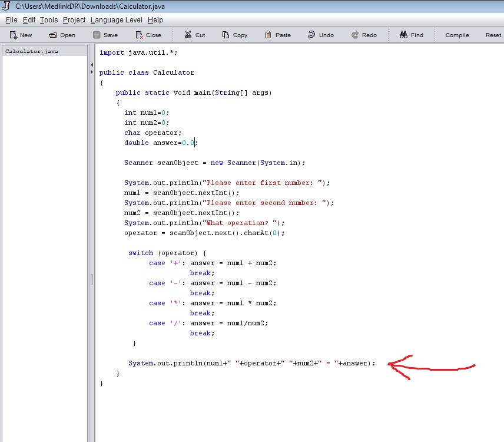Create a new file with the New icon
The image size is (504, 442).
click(x=20, y=35)
